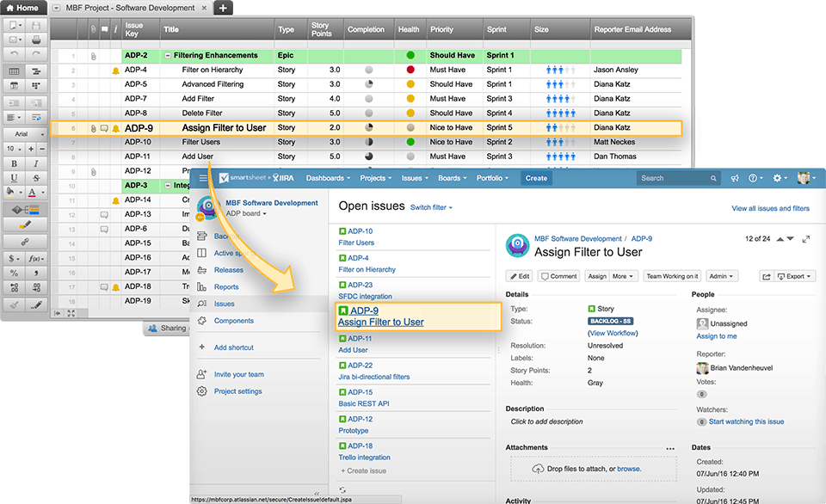
Task: Click the print icon in left toolbar
Action: click(x=37, y=40)
